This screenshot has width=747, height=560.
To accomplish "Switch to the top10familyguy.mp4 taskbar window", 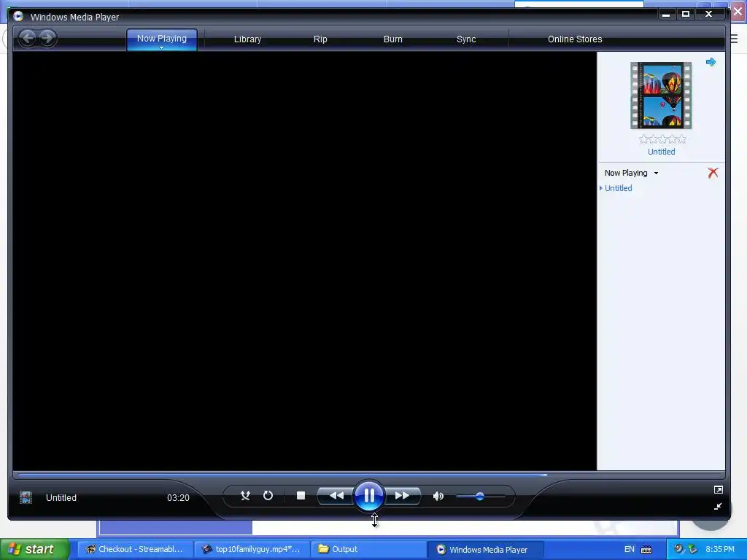I will pos(252,549).
